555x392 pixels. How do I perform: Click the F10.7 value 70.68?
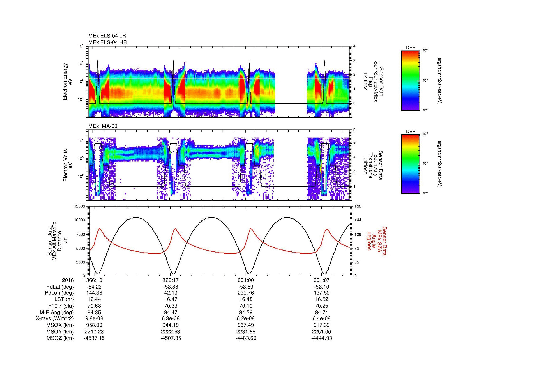94,306
